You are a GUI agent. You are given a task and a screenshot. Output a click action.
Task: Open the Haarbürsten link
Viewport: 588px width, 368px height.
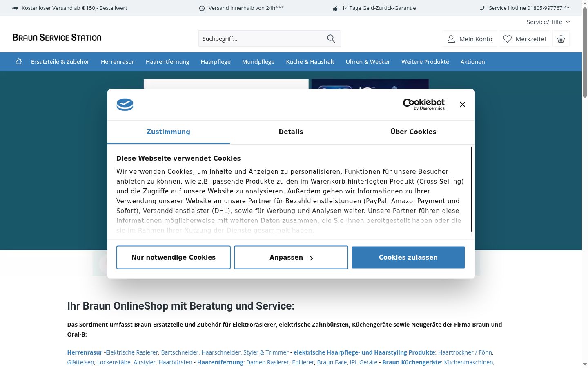pyautogui.click(x=175, y=362)
